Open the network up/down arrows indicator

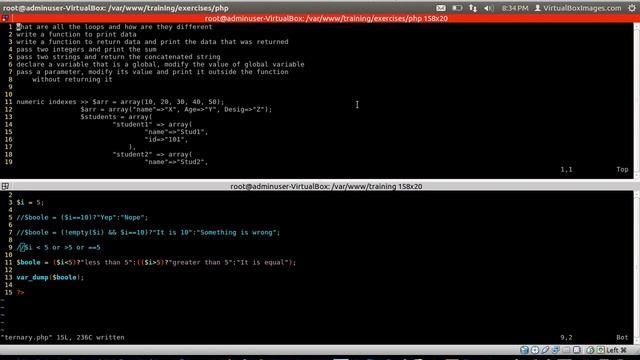coord(473,8)
